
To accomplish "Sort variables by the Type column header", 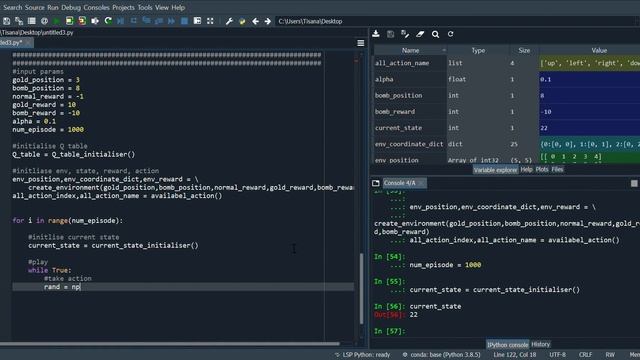I will pos(478,50).
